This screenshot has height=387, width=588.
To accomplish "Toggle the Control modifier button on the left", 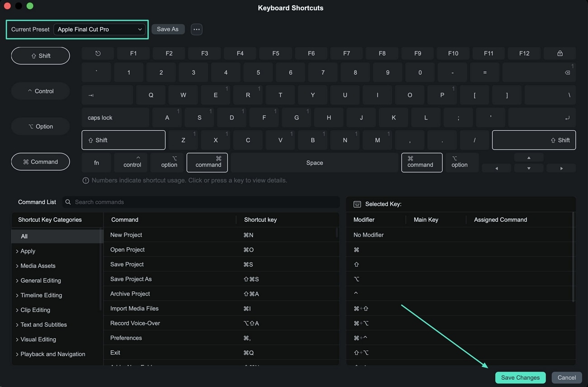I will point(40,91).
